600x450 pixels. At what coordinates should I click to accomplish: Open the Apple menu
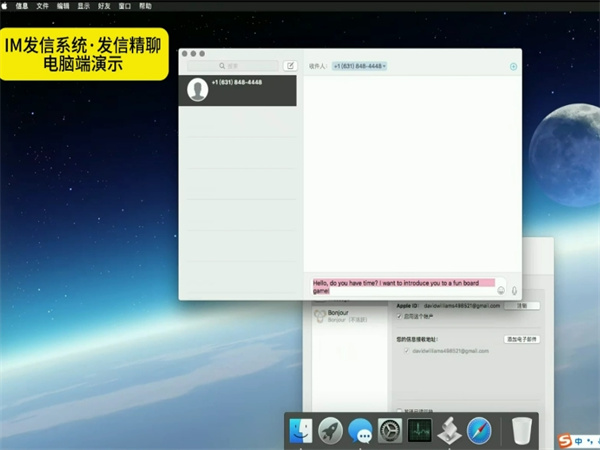[x=5, y=5]
